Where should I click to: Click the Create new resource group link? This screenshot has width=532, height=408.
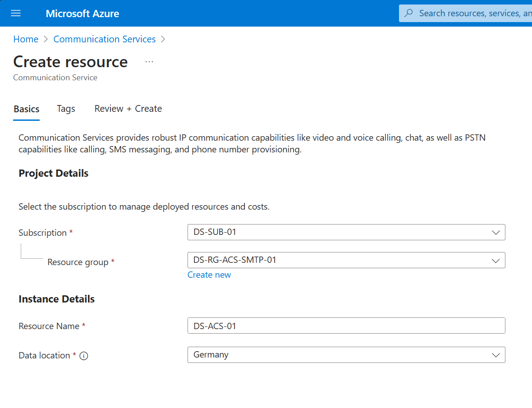click(209, 275)
